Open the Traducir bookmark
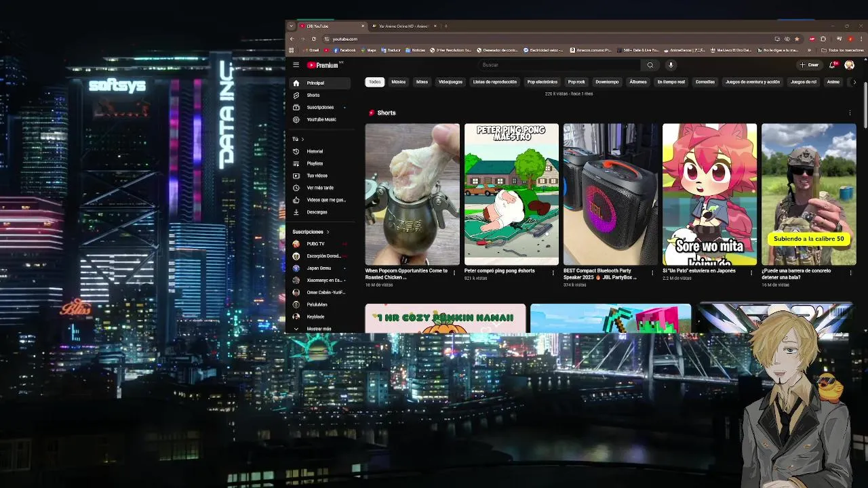The width and height of the screenshot is (868, 488). click(x=391, y=50)
